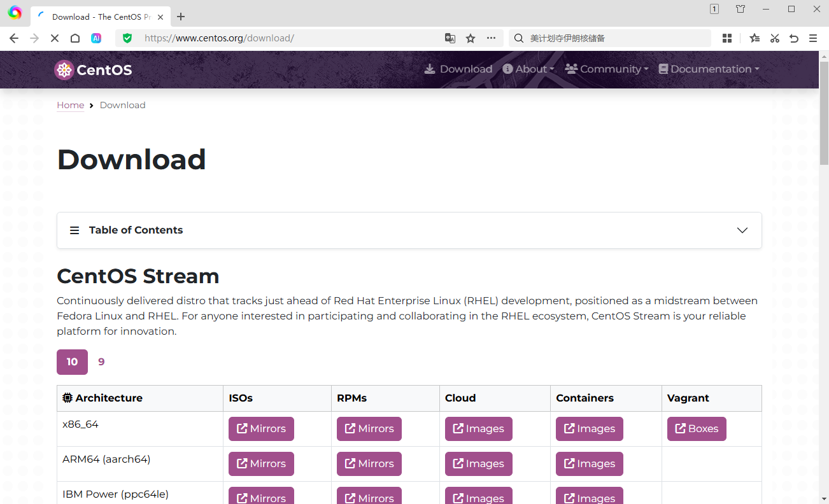This screenshot has width=829, height=504.
Task: Click the scissors screenshot tool
Action: coord(774,38)
